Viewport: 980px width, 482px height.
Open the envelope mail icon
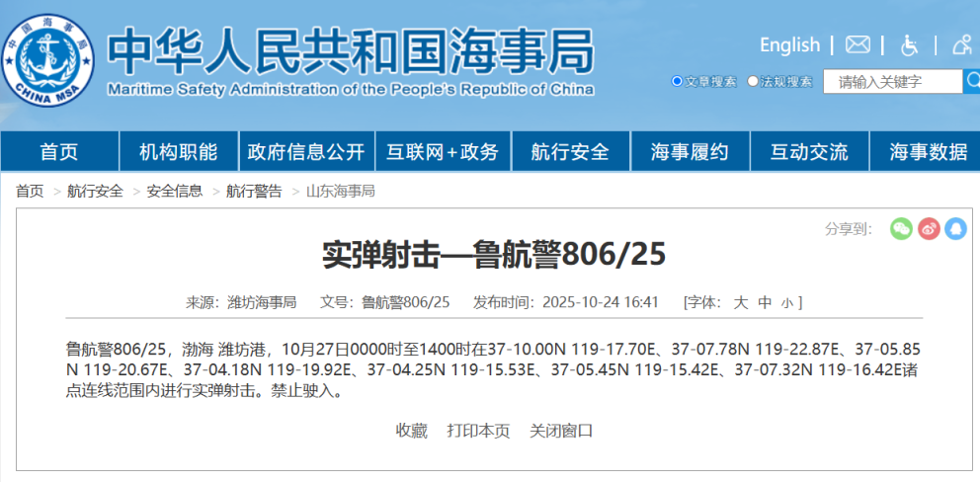(x=857, y=45)
